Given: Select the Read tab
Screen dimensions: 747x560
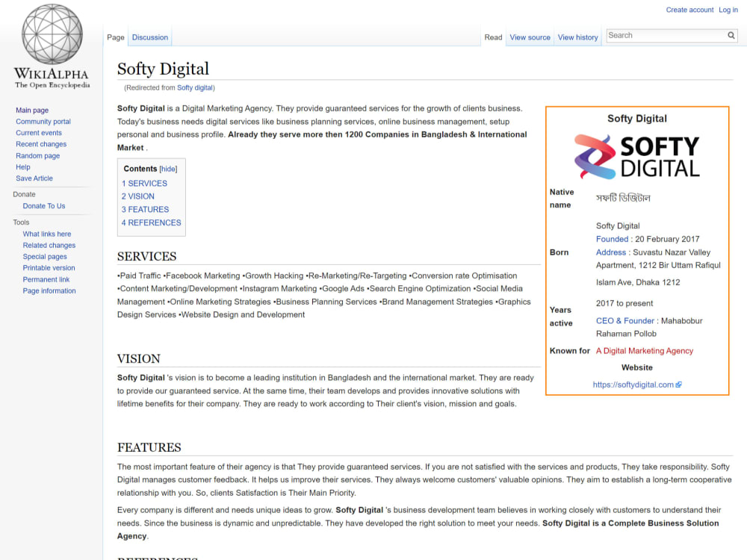Looking at the screenshot, I should coord(493,37).
